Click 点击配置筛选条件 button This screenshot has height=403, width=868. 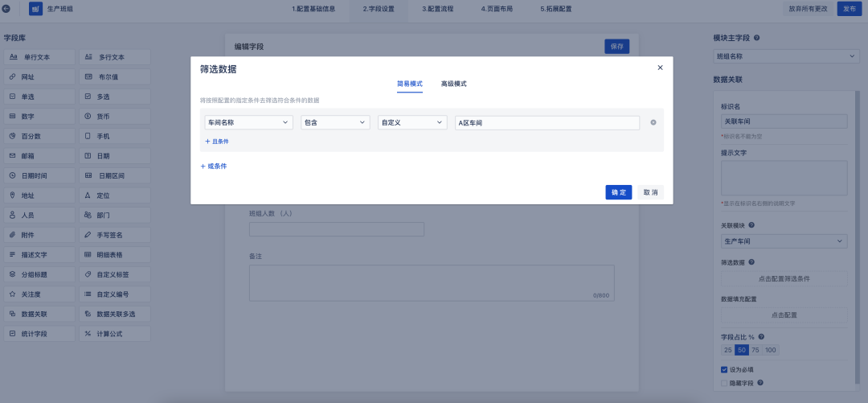coord(784,278)
